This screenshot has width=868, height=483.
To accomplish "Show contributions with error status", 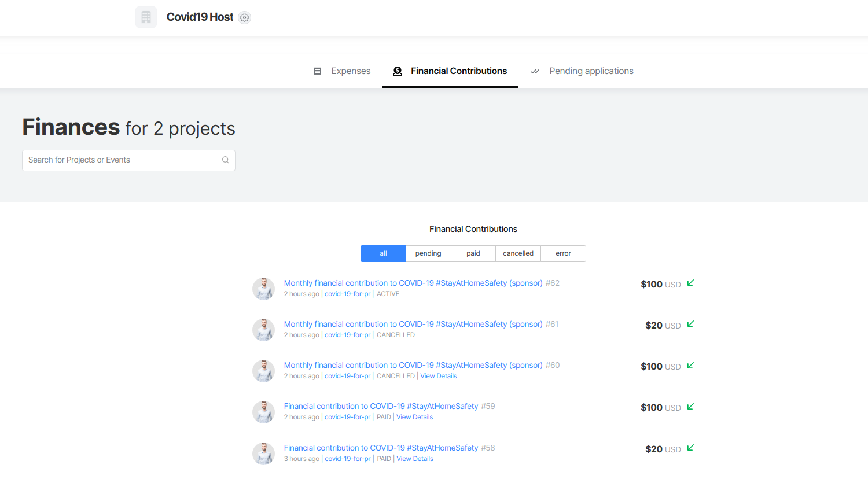I will pos(563,253).
